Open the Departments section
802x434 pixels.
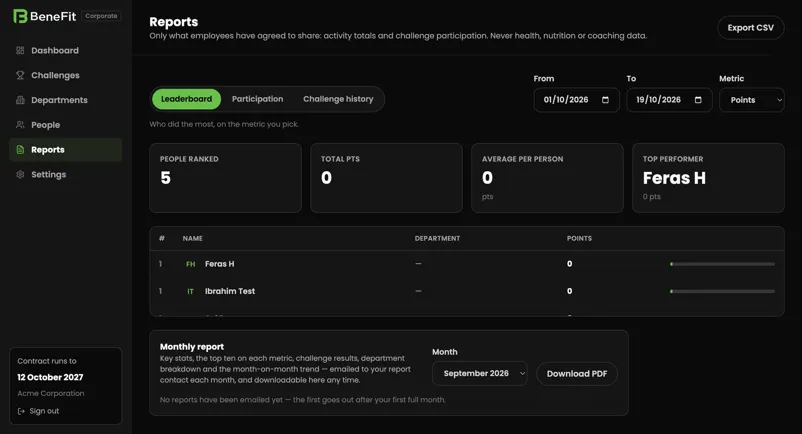click(x=65, y=100)
